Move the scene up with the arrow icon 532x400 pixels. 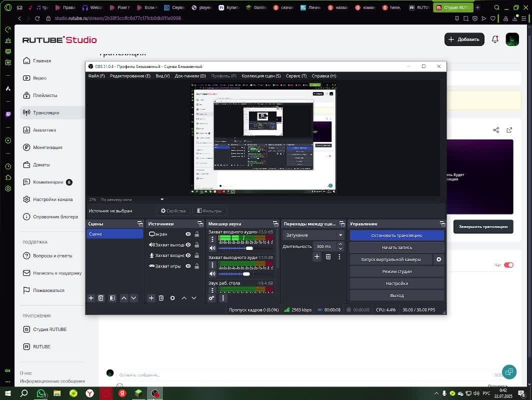tap(124, 298)
